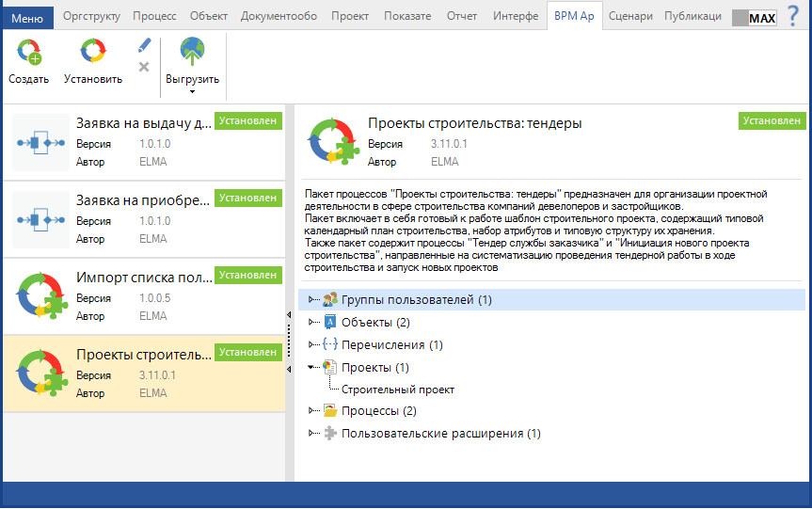
Task: Open the Меню tab
Action: [x=27, y=17]
